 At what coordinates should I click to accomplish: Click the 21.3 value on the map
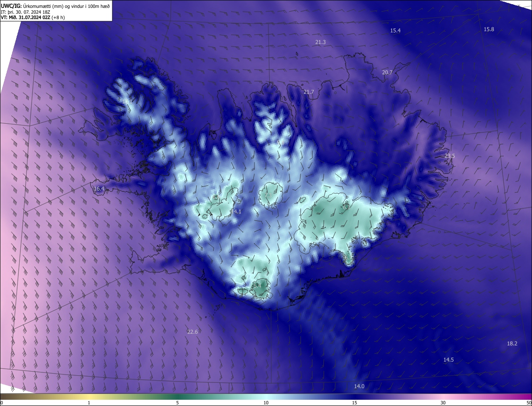[x=320, y=42]
